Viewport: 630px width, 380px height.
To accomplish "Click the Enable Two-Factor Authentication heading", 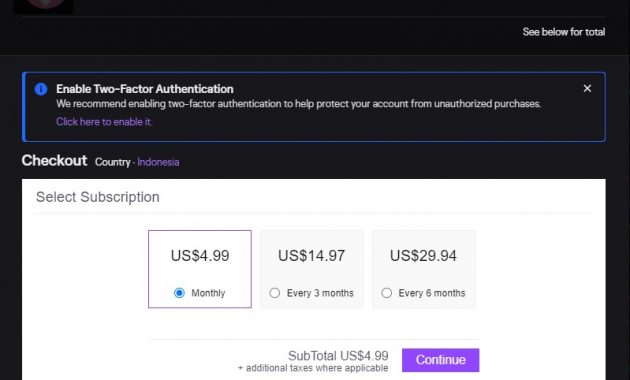I will (x=145, y=89).
